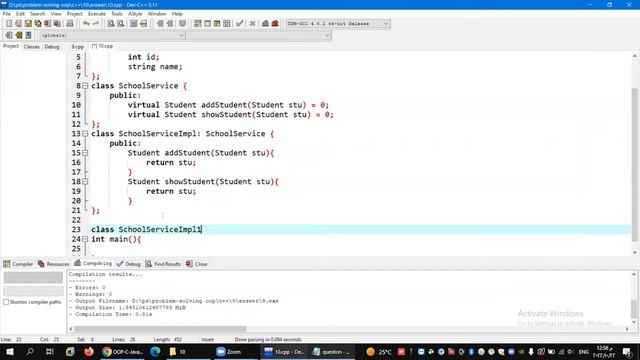Open the Compiler bottom panel tab
640x360 pixels.
[x=18, y=264]
